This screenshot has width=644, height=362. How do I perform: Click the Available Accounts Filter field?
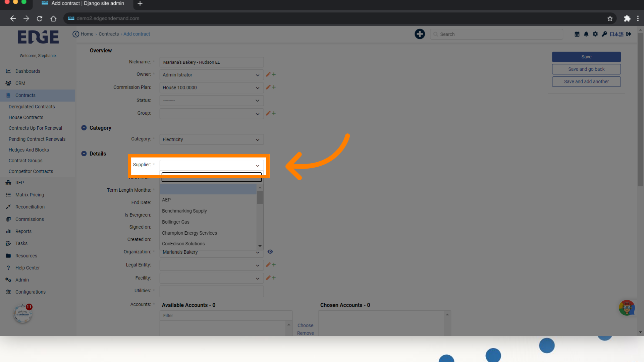[226, 315]
